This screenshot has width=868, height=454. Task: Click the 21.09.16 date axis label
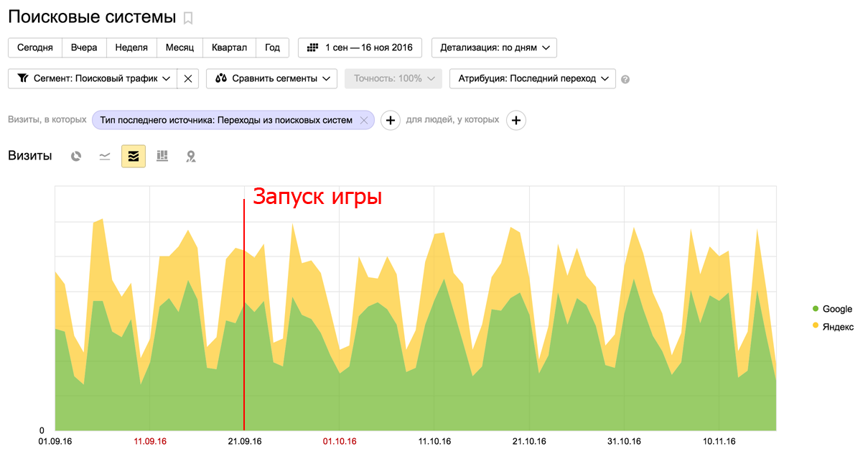pos(244,441)
